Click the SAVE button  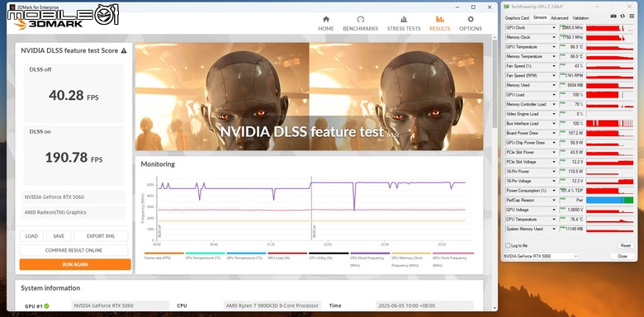[59, 236]
